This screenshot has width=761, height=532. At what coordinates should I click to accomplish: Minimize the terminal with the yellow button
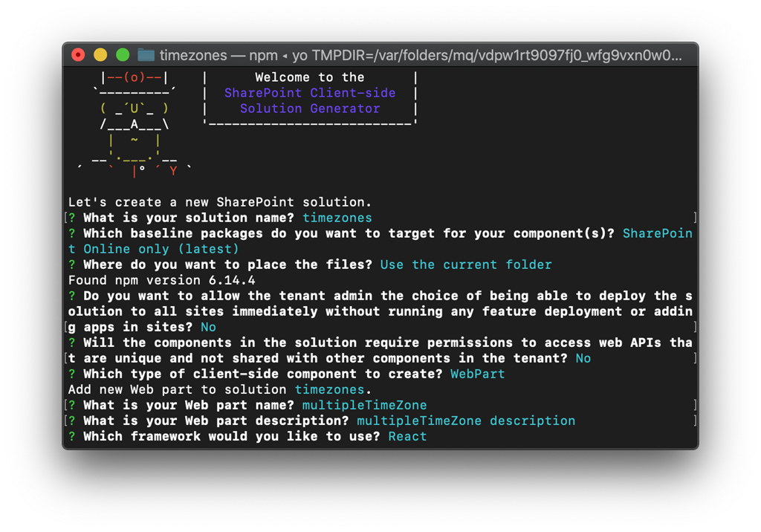point(100,55)
